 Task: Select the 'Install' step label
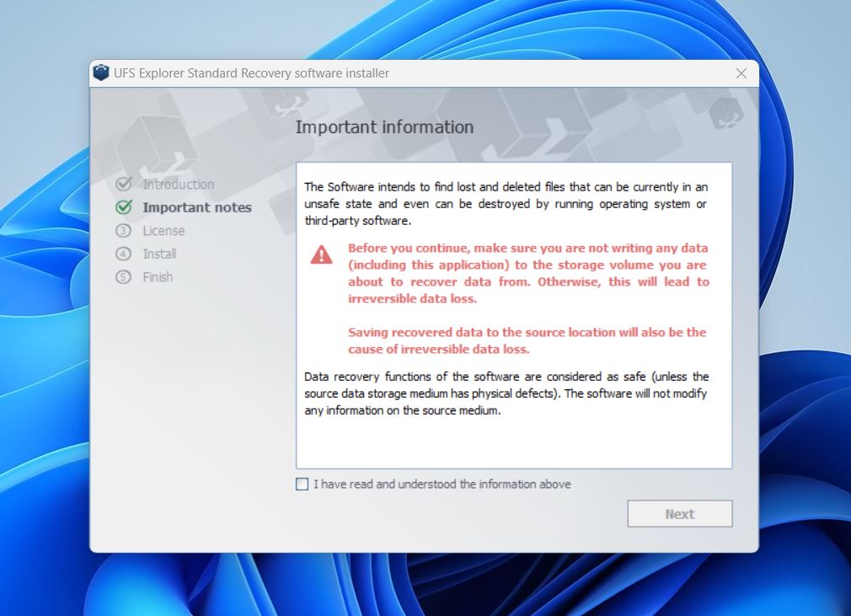[x=159, y=254]
